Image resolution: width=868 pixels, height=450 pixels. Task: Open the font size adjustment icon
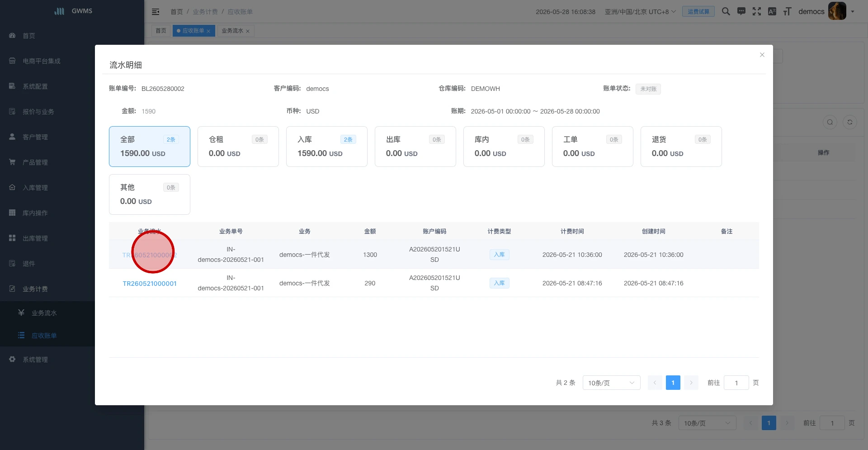(787, 11)
